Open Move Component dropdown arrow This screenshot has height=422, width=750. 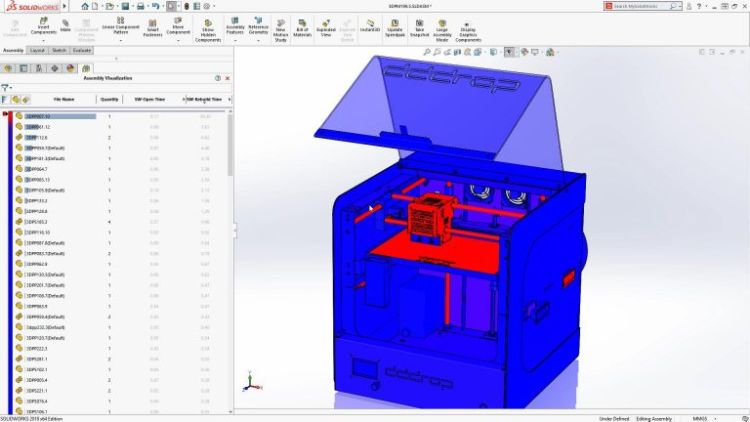178,41
